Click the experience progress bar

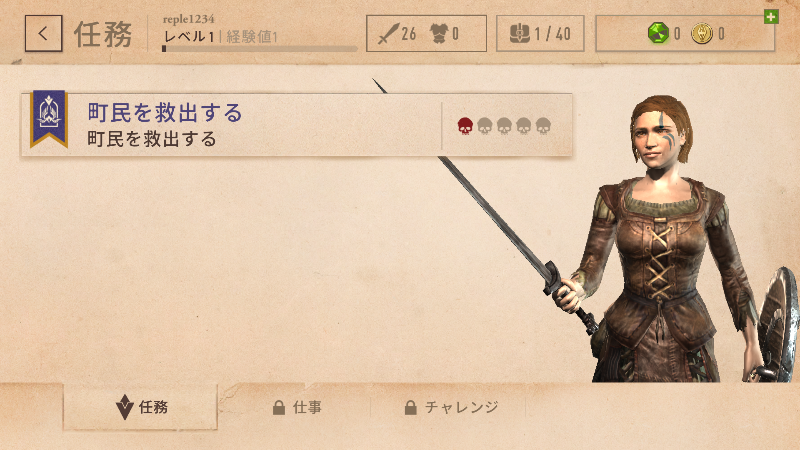[259, 48]
